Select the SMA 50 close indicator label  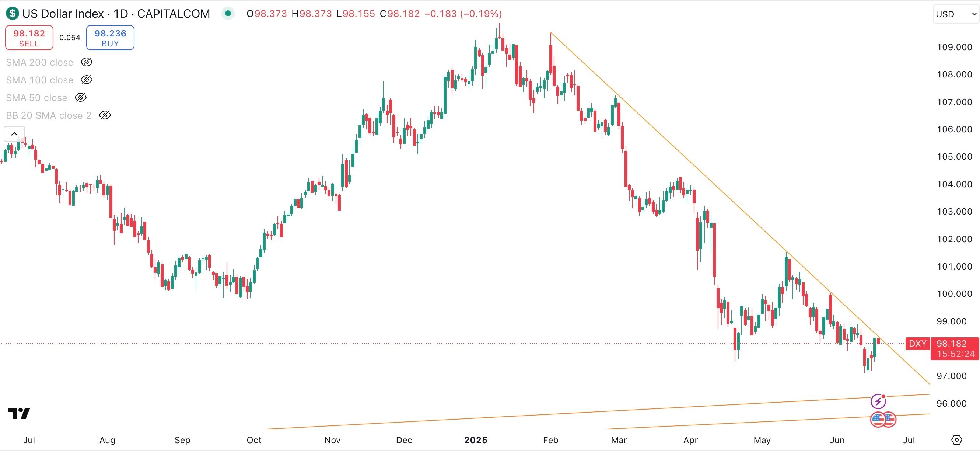tap(36, 98)
